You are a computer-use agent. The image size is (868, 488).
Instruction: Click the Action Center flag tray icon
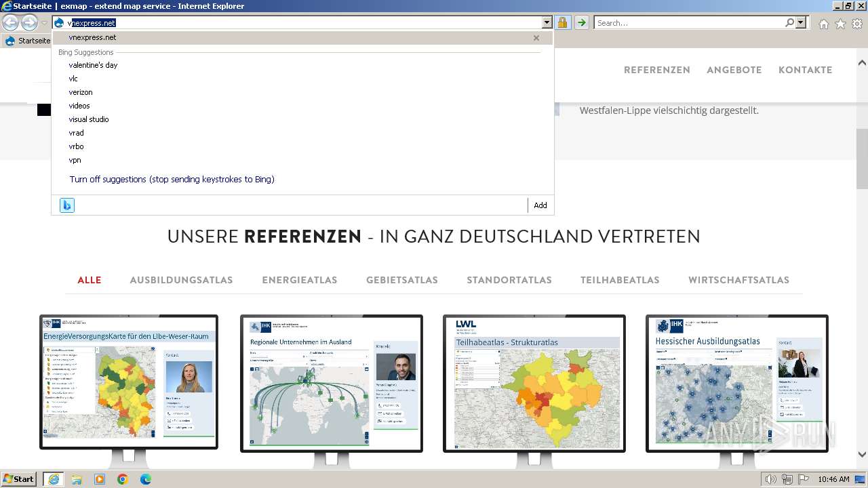tap(804, 479)
